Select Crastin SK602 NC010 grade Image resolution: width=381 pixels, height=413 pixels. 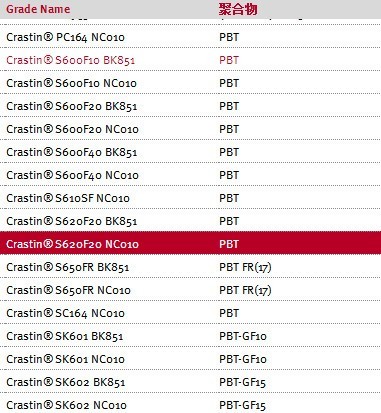pos(66,405)
